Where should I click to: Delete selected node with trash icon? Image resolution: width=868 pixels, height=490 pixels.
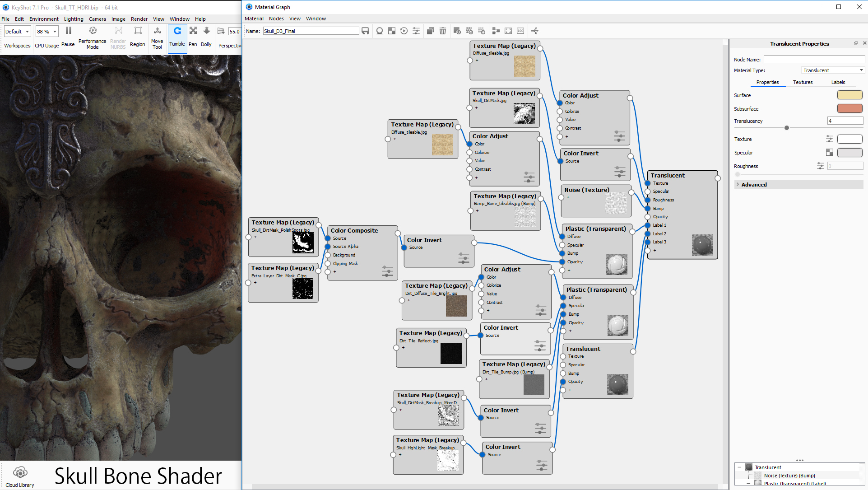[443, 31]
